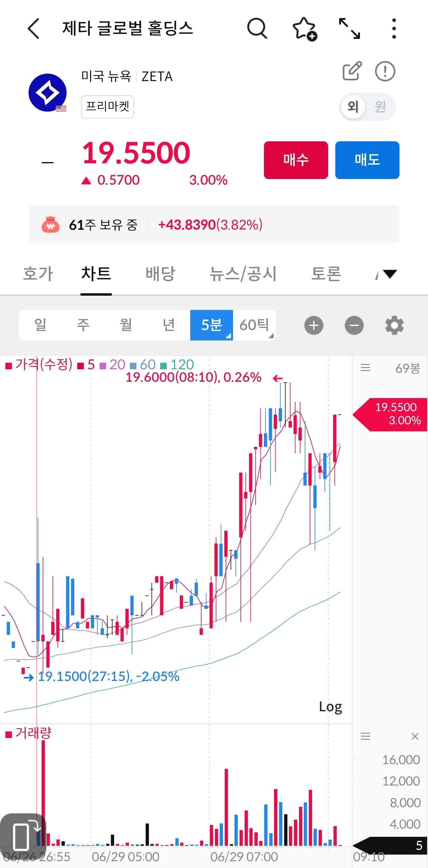Open the three-dot more options menu
428x868 pixels.
click(x=394, y=28)
